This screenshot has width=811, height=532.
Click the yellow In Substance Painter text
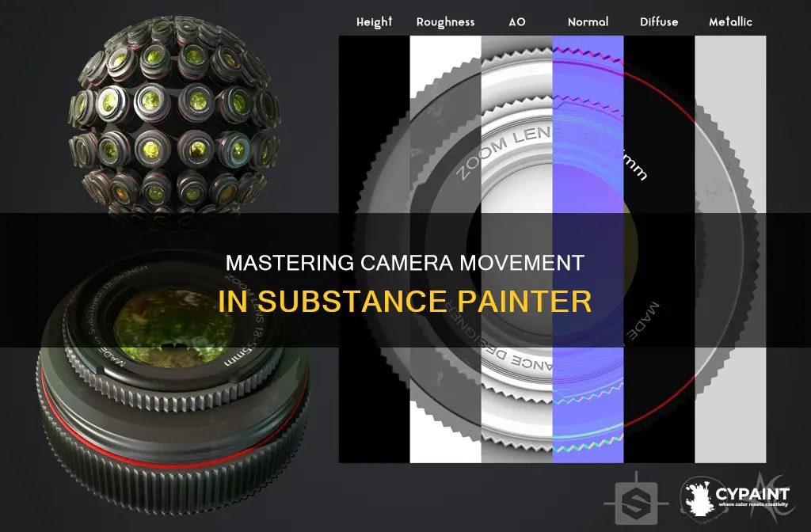pos(405,301)
